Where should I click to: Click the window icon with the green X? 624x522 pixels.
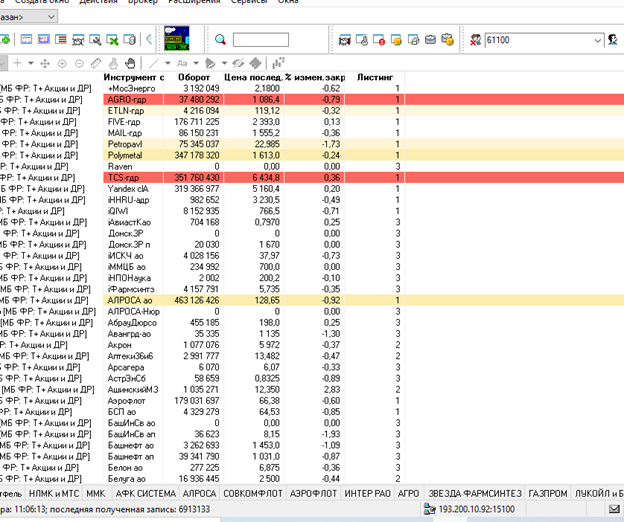(112, 40)
